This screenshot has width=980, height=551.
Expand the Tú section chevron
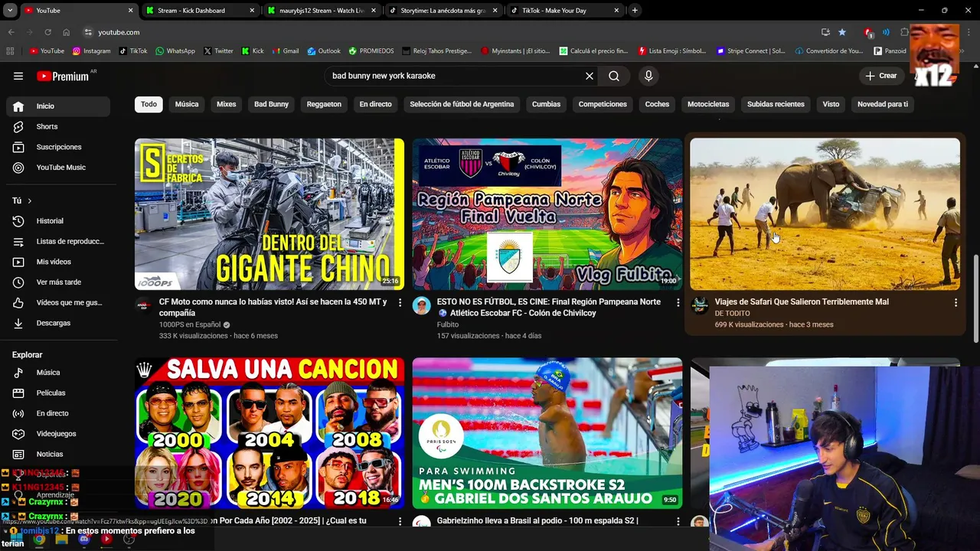(29, 201)
